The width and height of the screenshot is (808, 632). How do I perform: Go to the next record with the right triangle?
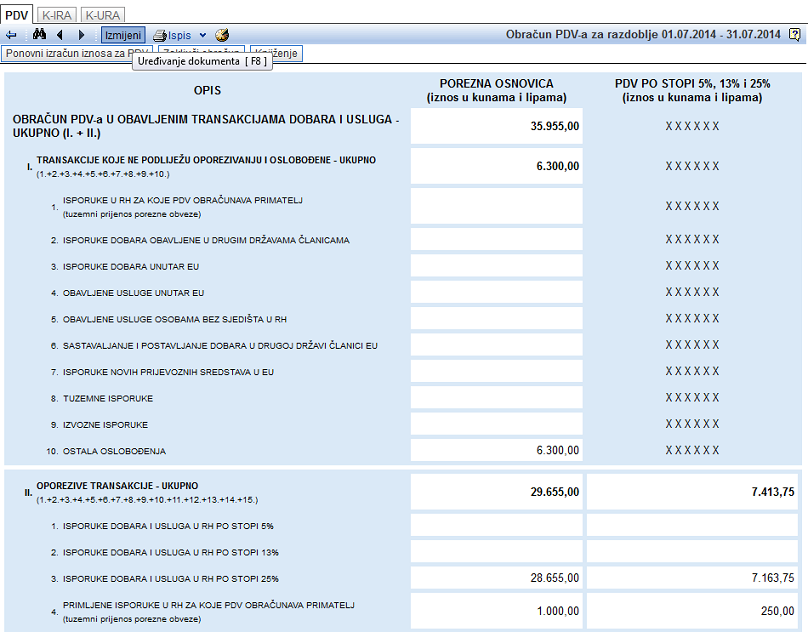[x=81, y=35]
